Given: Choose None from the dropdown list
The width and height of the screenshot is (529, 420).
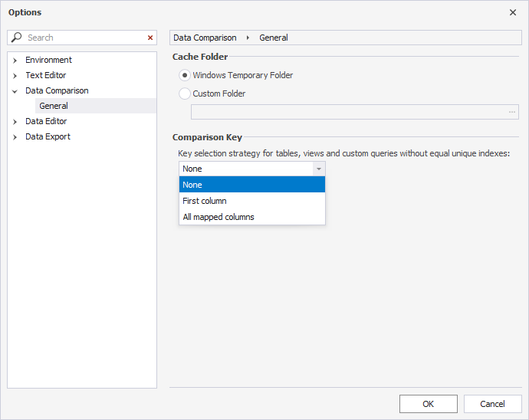Looking at the screenshot, I should [x=252, y=185].
